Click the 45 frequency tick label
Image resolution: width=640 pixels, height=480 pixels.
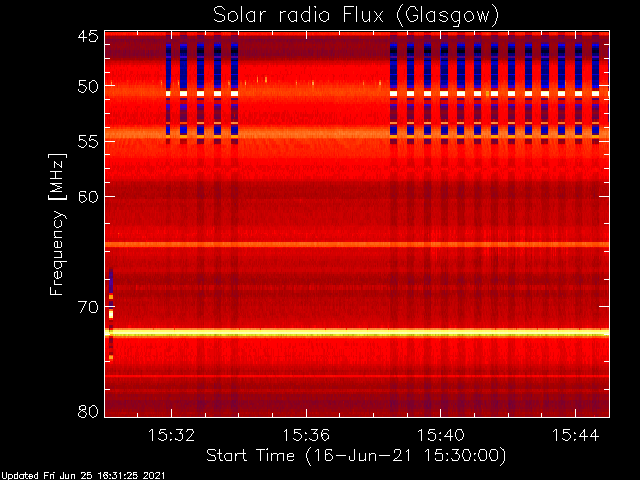pos(88,36)
